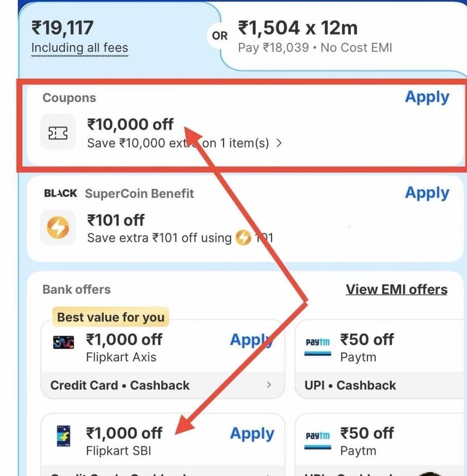Apply the ₹10,000 off coupon
Image resolution: width=467 pixels, height=476 pixels.
coord(427,97)
